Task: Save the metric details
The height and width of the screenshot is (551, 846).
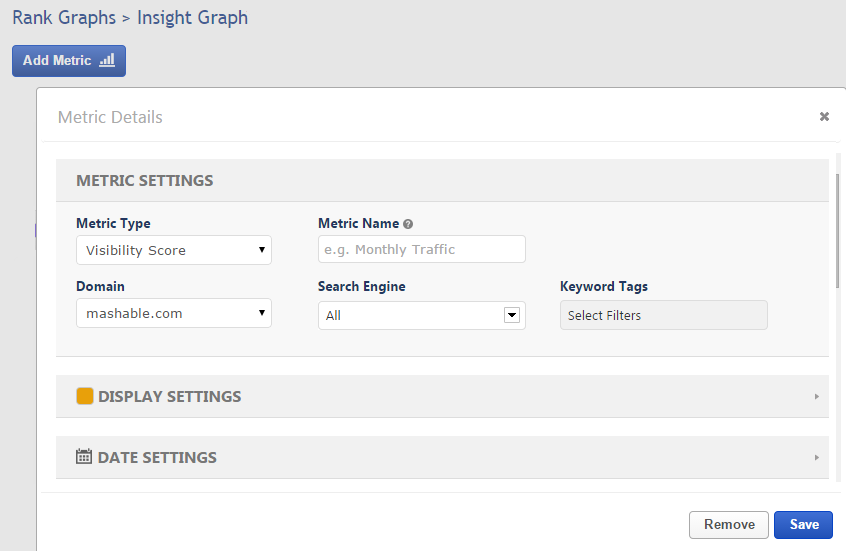Action: coord(803,525)
